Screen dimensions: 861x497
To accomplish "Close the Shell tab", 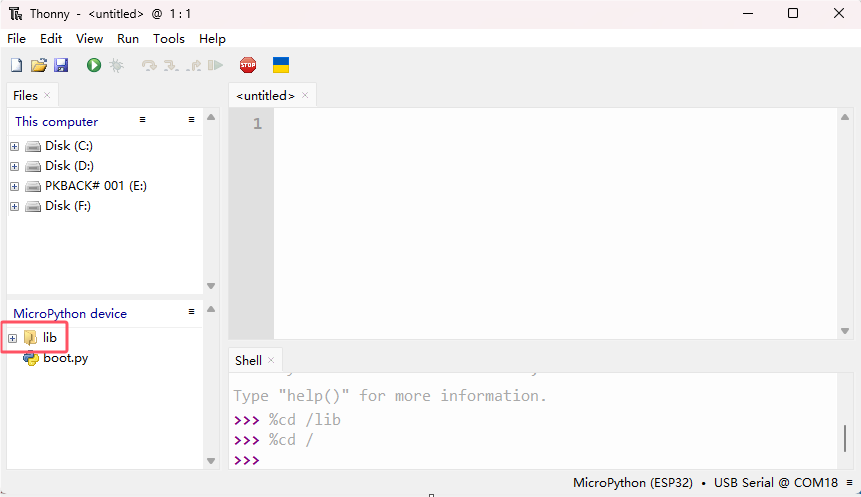I will 271,360.
